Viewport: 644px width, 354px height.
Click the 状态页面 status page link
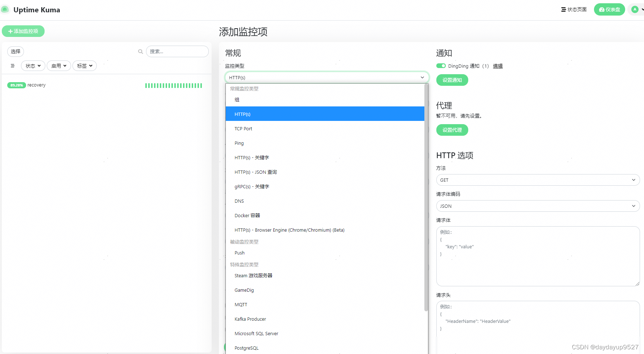click(574, 9)
